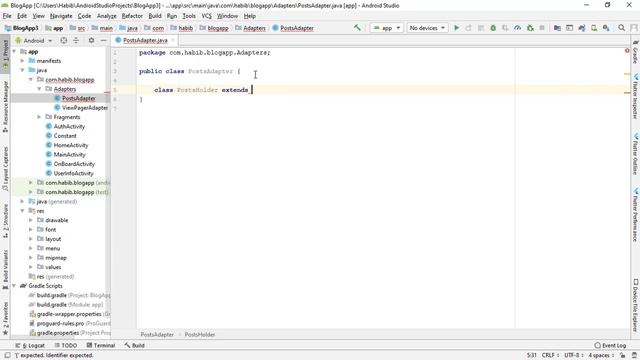This screenshot has height=360, width=640.
Task: Click the Adapters breadcrumb in navigation bar
Action: click(250, 28)
